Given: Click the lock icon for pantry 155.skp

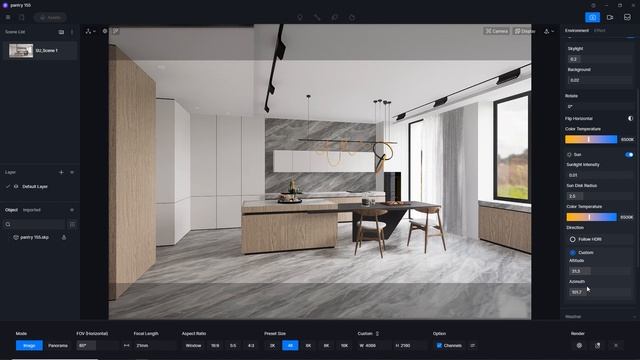Looking at the screenshot, I should [64, 237].
